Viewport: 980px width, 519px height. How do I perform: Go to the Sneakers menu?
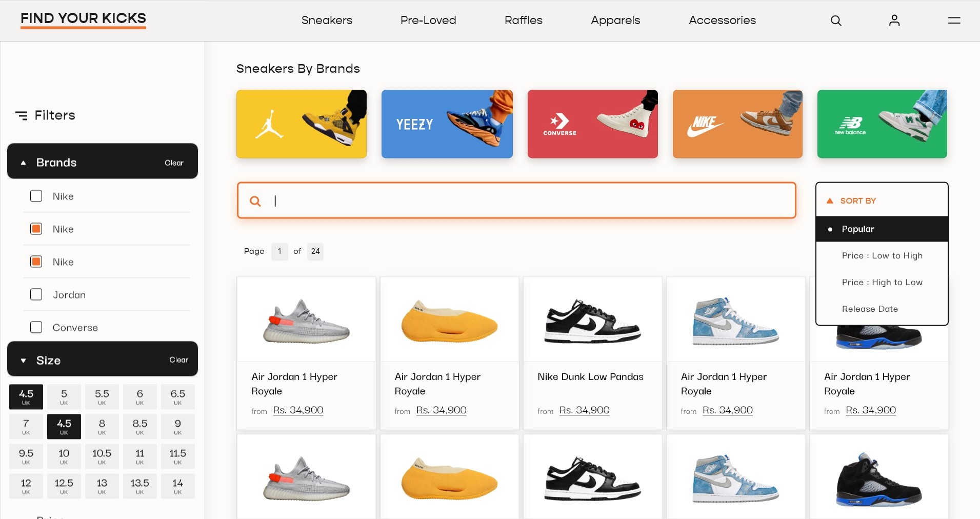coord(327,21)
